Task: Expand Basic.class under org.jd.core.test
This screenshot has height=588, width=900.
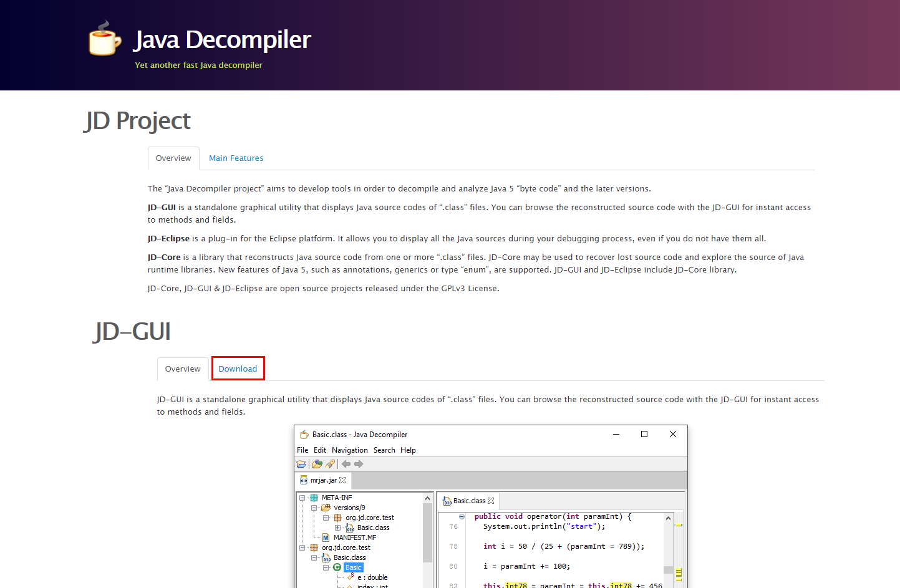Action: coord(337,528)
